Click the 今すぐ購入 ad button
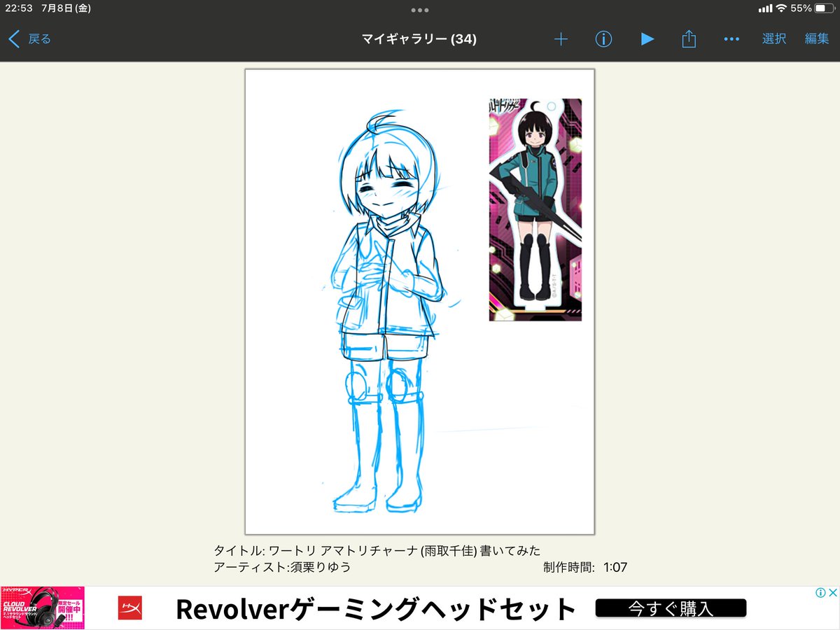This screenshot has width=840, height=630. click(671, 608)
